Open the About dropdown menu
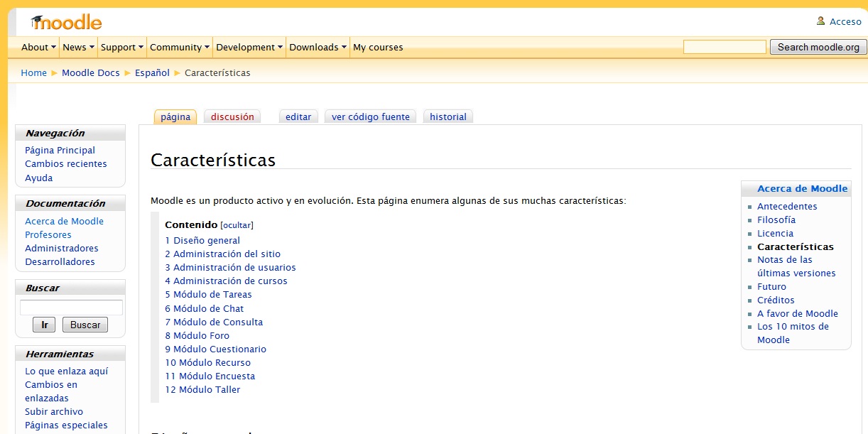 pos(38,48)
